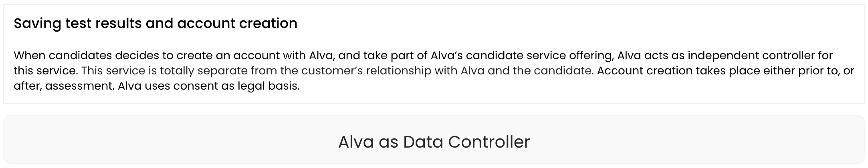
Task: Click the sentence "Alva uses consent as legal basis."
Action: pos(208,86)
